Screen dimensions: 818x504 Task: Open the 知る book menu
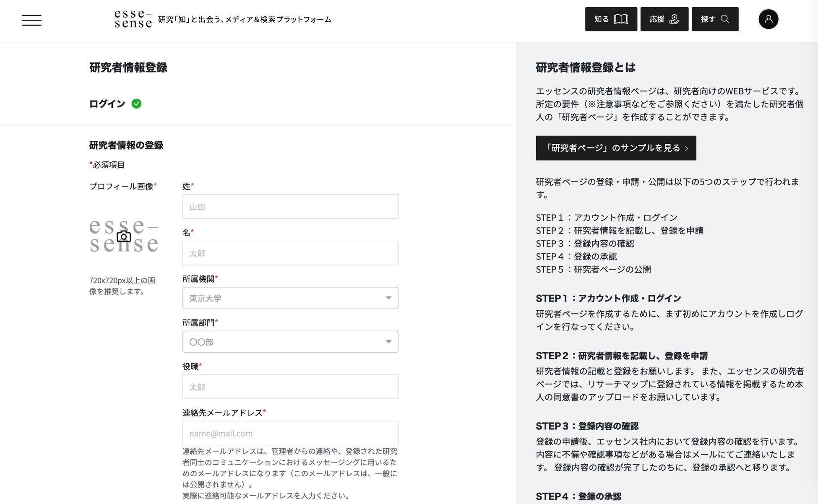(x=611, y=19)
